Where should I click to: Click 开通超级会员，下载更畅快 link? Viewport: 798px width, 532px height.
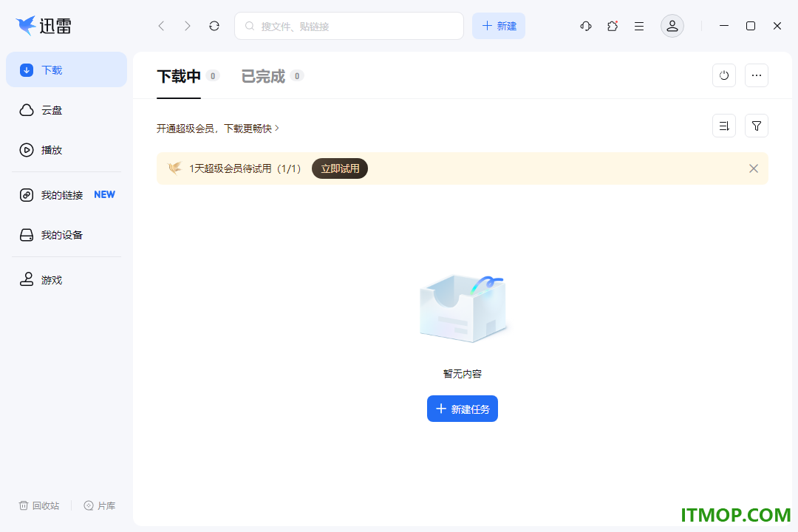click(x=218, y=129)
